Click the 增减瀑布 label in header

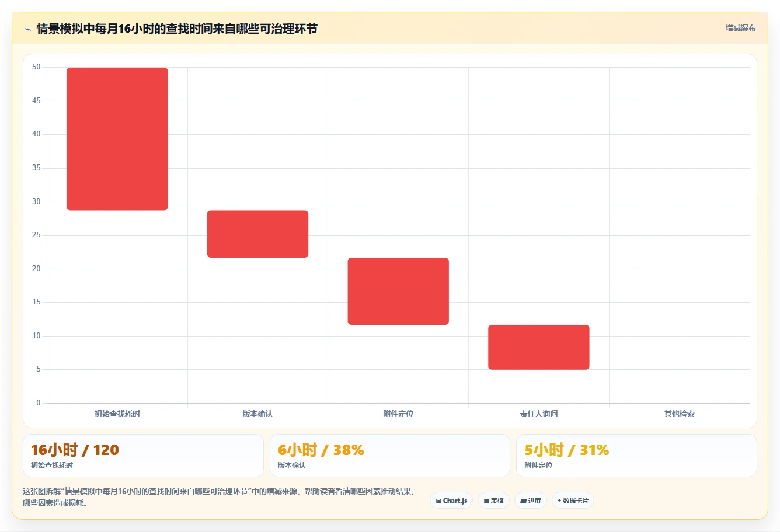click(740, 28)
